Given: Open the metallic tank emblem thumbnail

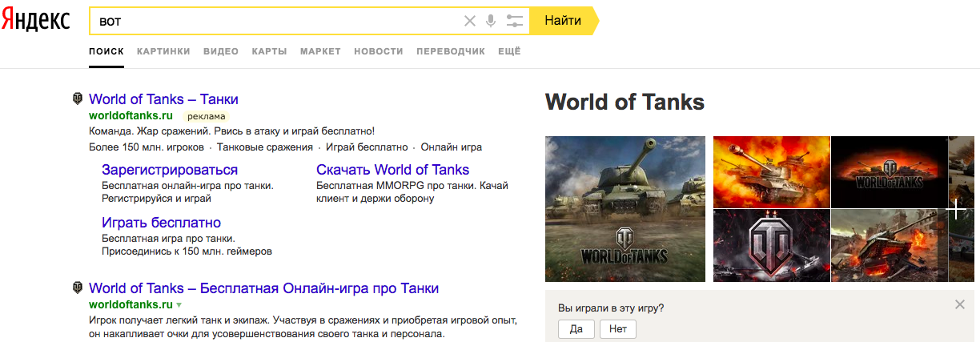Looking at the screenshot, I should [771, 245].
